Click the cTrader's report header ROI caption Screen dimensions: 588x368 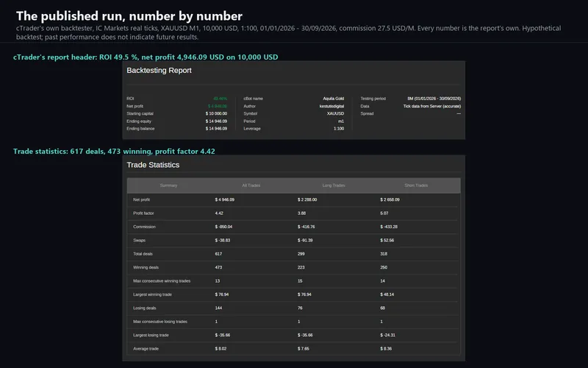click(146, 57)
